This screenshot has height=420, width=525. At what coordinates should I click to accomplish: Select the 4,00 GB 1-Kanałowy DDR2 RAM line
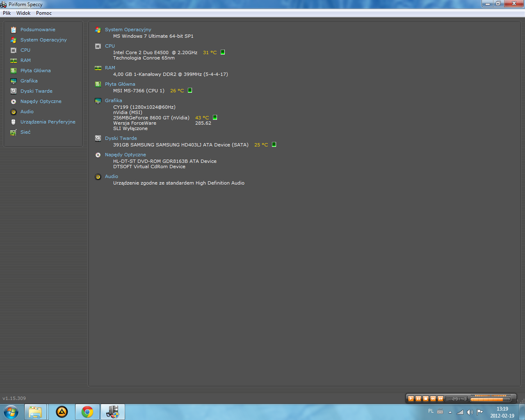click(x=171, y=74)
